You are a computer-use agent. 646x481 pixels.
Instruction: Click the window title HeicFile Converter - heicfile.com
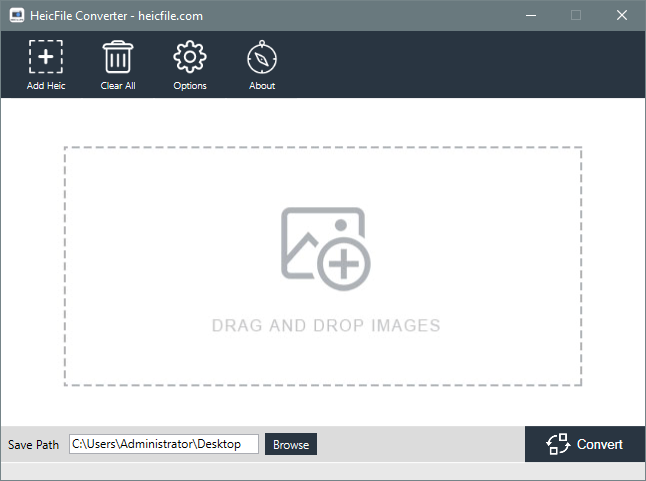click(x=117, y=16)
